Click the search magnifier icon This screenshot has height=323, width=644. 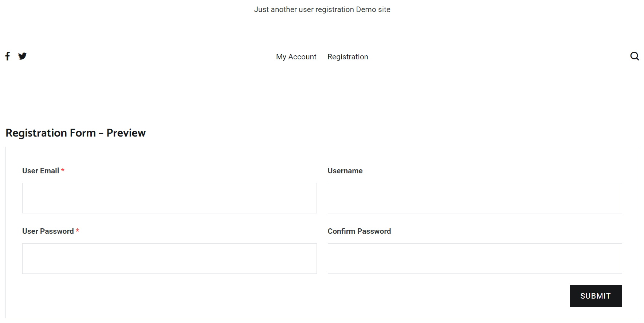tap(635, 56)
